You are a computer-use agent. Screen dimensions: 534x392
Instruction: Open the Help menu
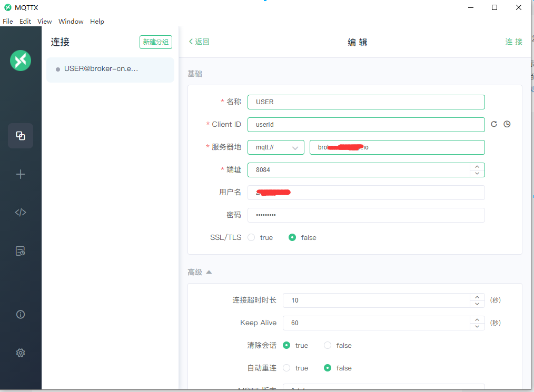pos(97,22)
